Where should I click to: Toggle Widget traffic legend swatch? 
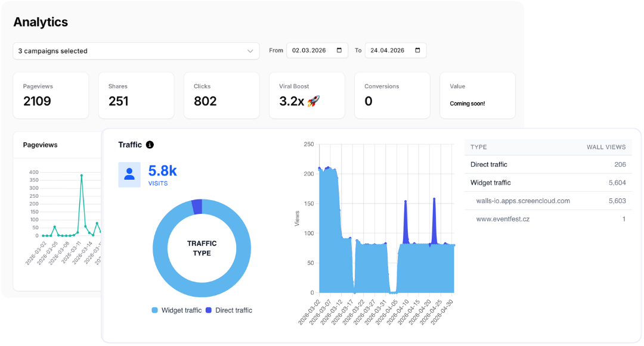(x=155, y=310)
